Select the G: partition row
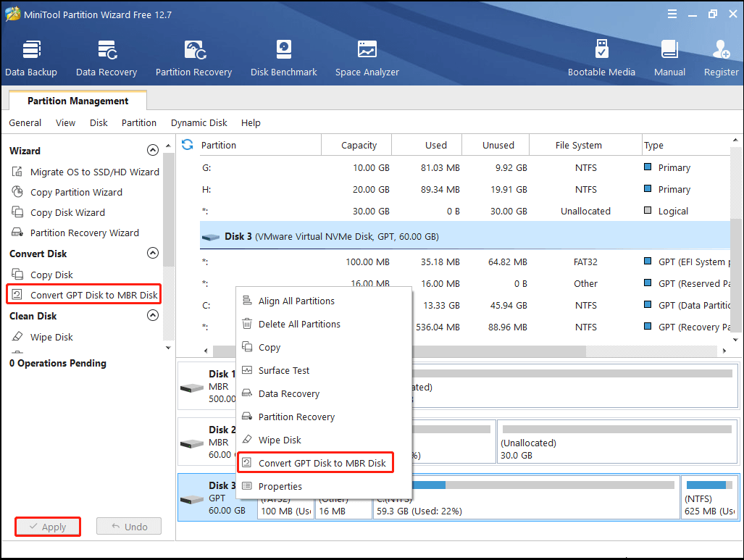This screenshot has width=744, height=560. [465, 167]
